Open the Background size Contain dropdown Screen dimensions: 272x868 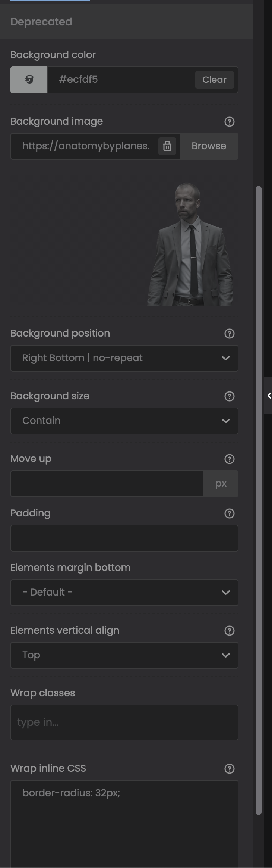coord(124,421)
